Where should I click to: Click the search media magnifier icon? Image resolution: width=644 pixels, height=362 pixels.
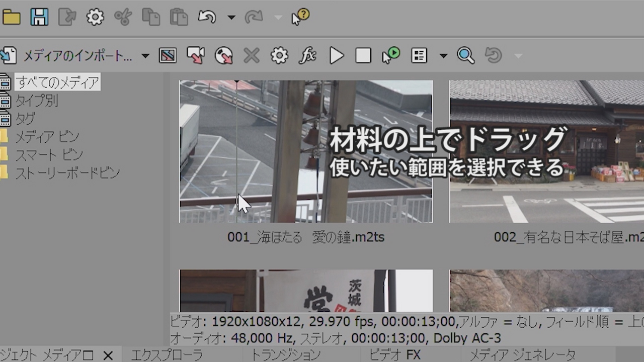465,55
